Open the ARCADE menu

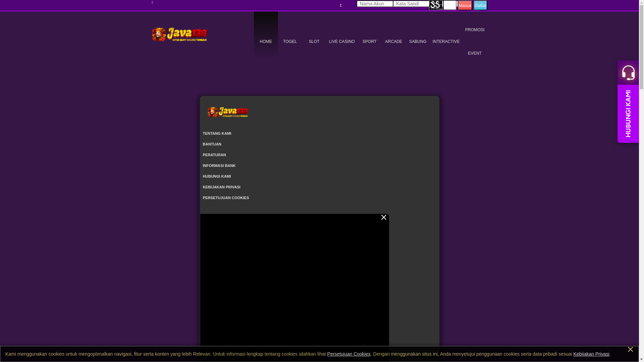pos(393,42)
